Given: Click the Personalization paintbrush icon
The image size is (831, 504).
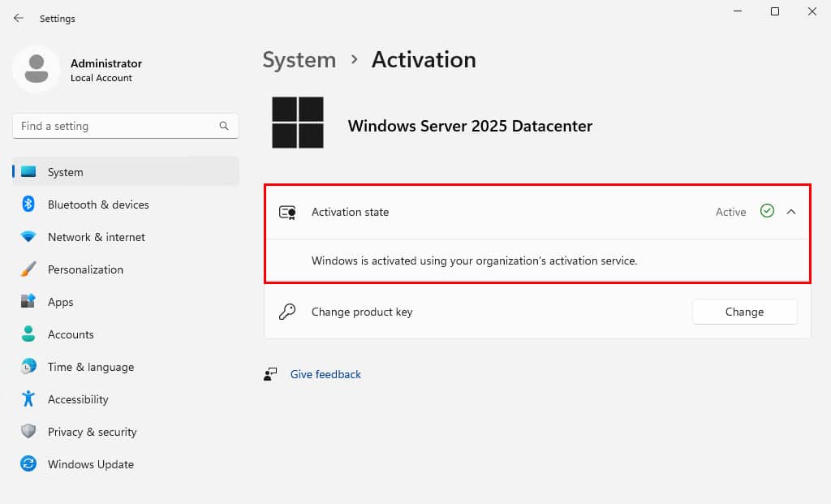Looking at the screenshot, I should pos(28,269).
